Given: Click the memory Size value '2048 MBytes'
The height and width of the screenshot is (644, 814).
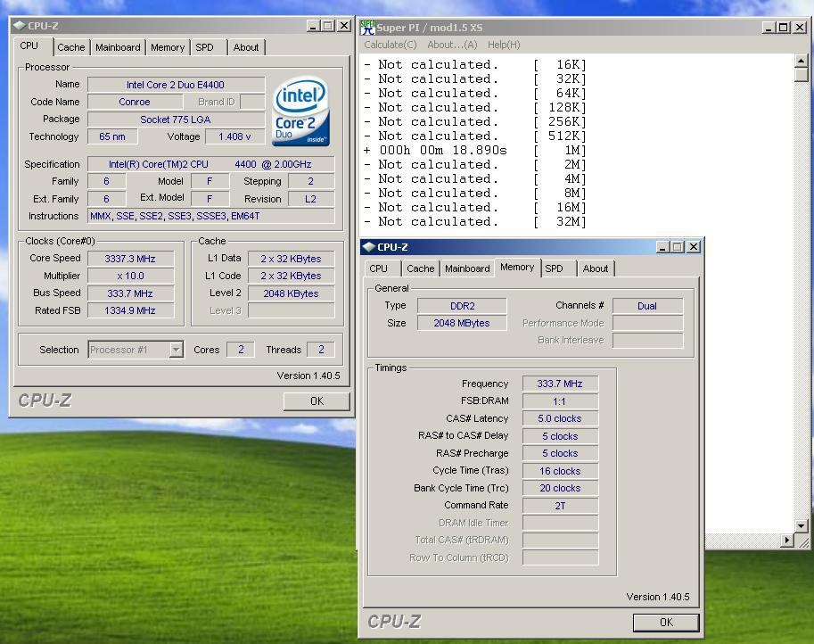Looking at the screenshot, I should (x=462, y=323).
